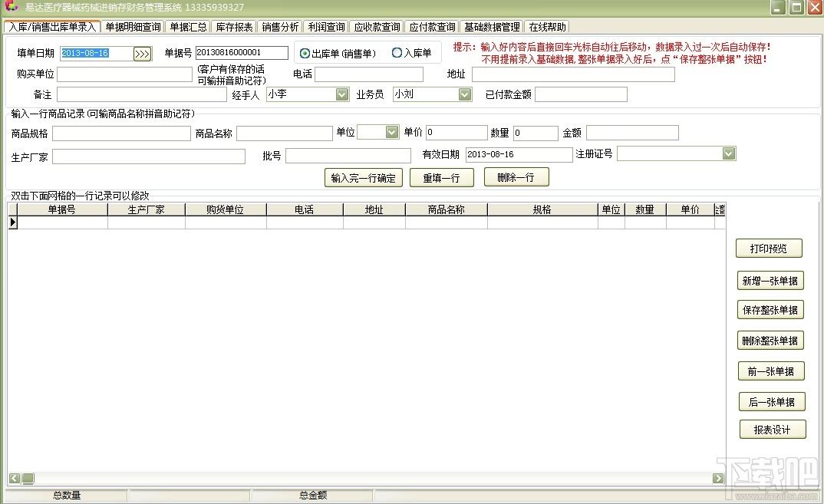Image resolution: width=824 pixels, height=504 pixels.
Task: Click 输入完一行确定 button
Action: (x=363, y=178)
